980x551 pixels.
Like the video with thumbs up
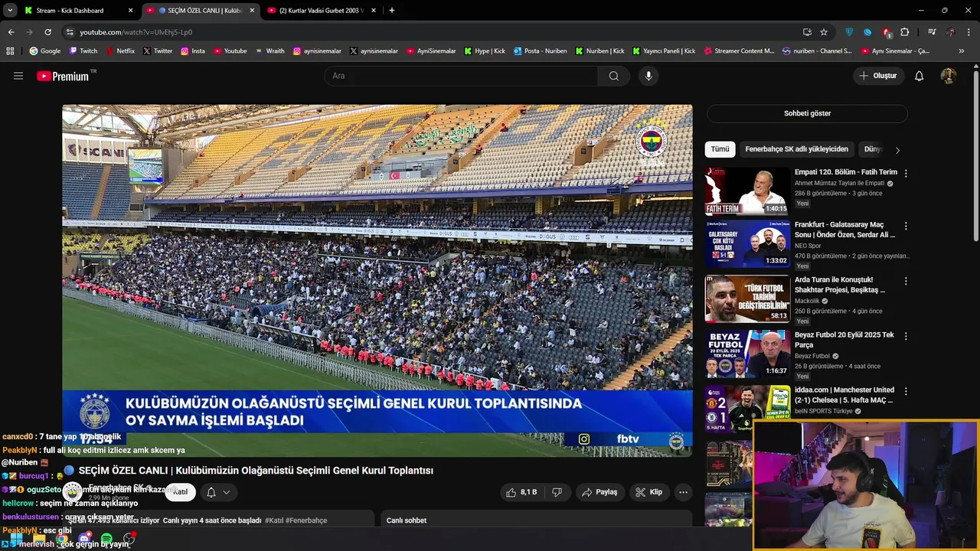click(521, 492)
